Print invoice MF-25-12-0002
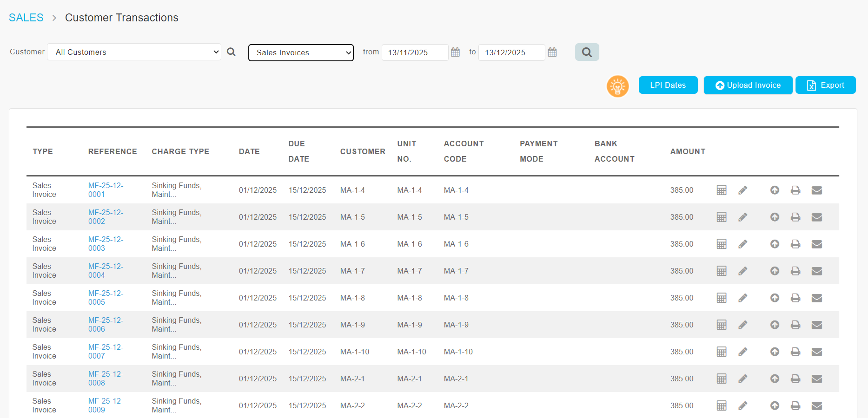 [795, 217]
